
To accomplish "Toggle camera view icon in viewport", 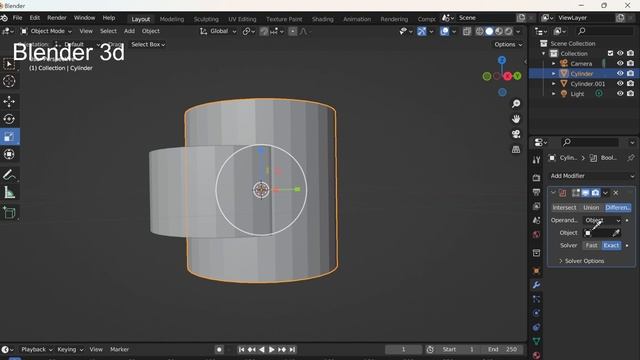I will click(x=516, y=134).
